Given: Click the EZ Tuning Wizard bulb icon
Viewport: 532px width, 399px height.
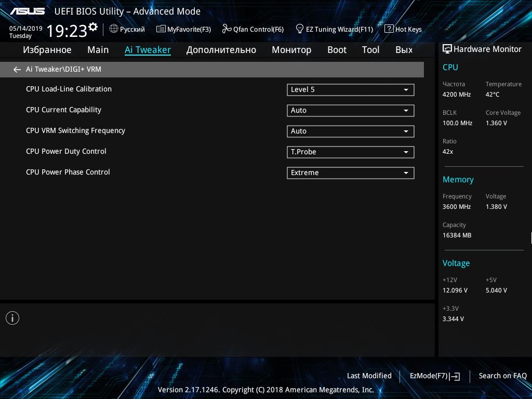Looking at the screenshot, I should [x=300, y=29].
